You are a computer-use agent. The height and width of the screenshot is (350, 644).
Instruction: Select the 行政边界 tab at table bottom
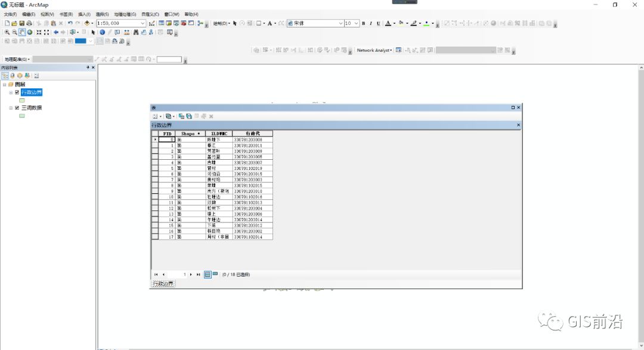tap(163, 283)
